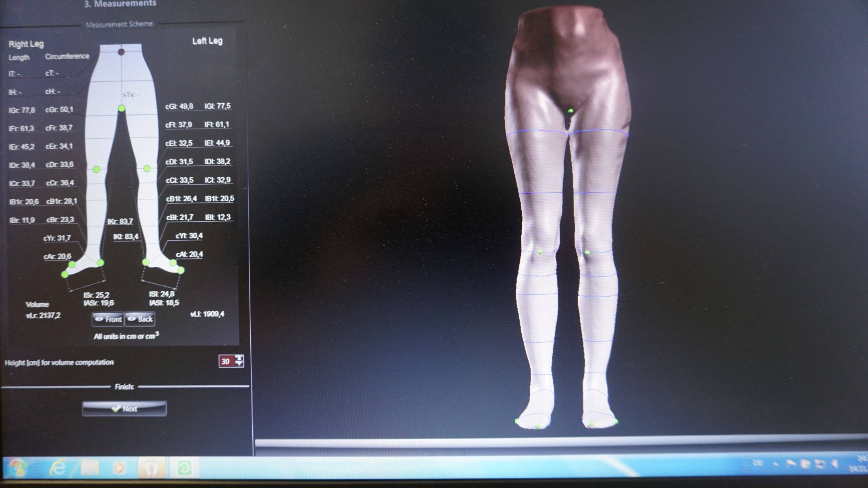Click the network tray icon
This screenshot has height=488, width=868.
(819, 464)
